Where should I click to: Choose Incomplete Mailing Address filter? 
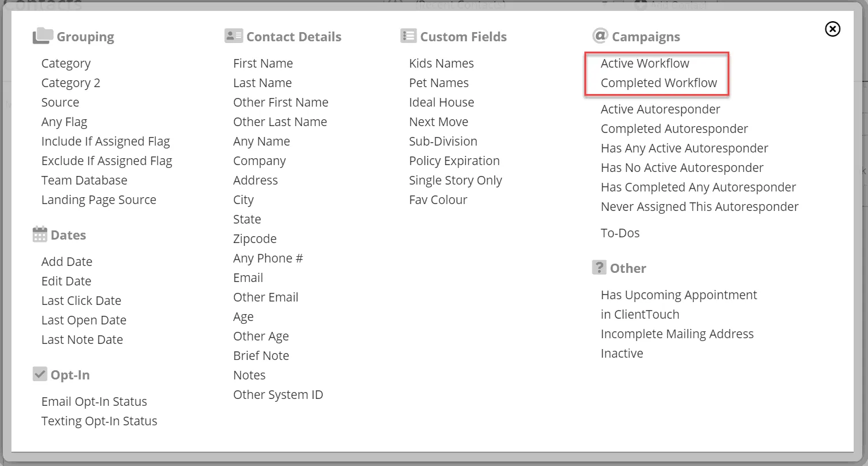(x=677, y=334)
